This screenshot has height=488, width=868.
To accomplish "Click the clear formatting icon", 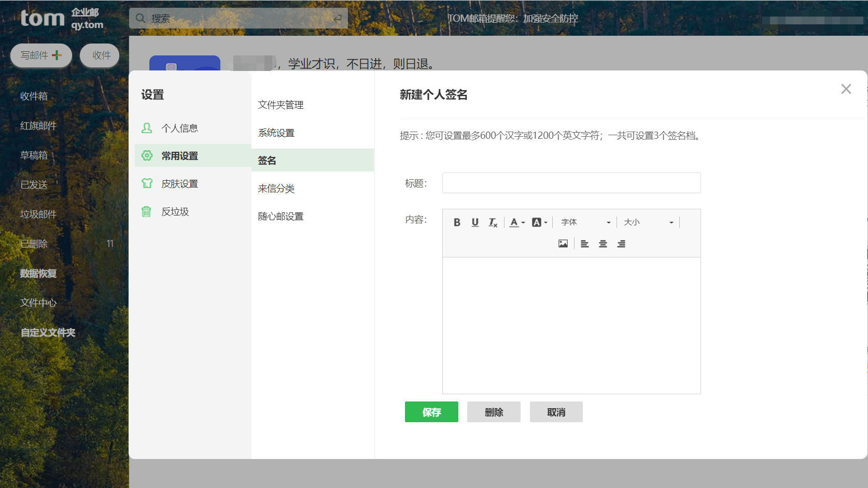I will (492, 222).
